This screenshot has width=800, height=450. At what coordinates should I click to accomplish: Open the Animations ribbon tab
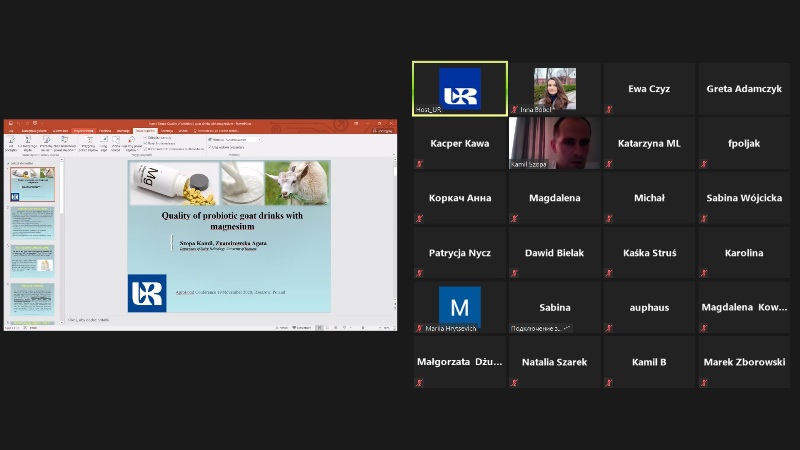123,131
